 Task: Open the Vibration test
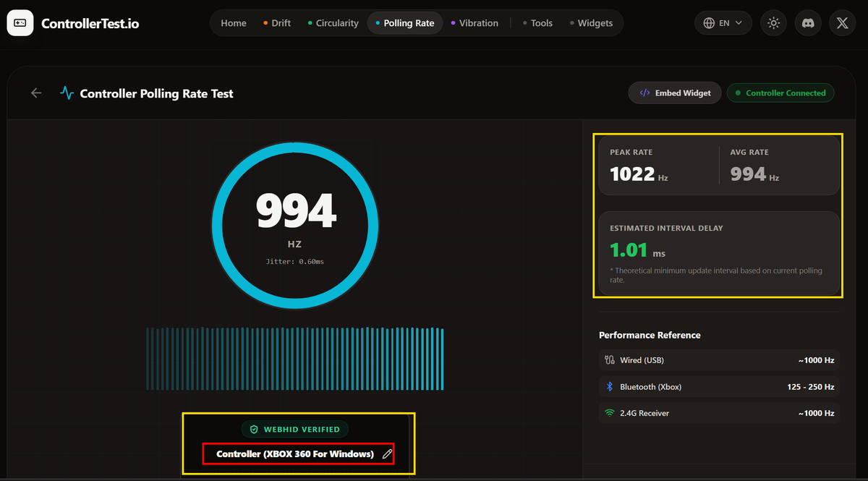(474, 23)
